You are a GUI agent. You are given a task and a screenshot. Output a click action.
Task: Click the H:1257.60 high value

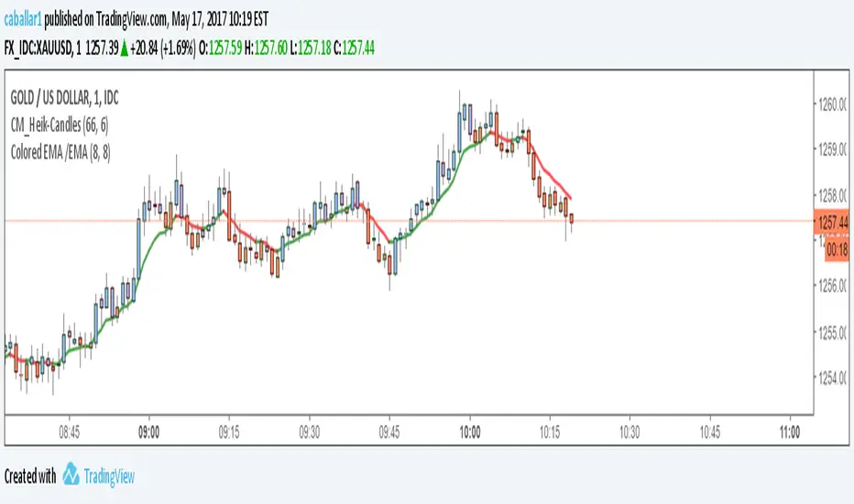(265, 48)
